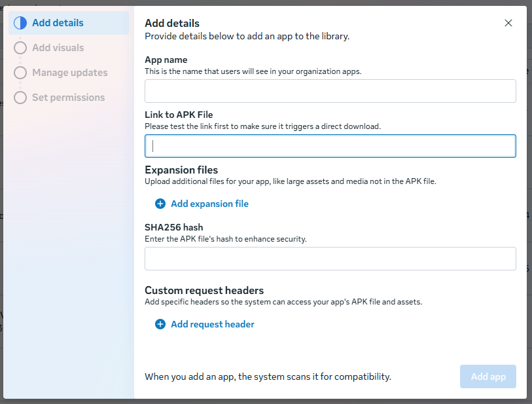Open the Add details step in sidebar

(58, 23)
